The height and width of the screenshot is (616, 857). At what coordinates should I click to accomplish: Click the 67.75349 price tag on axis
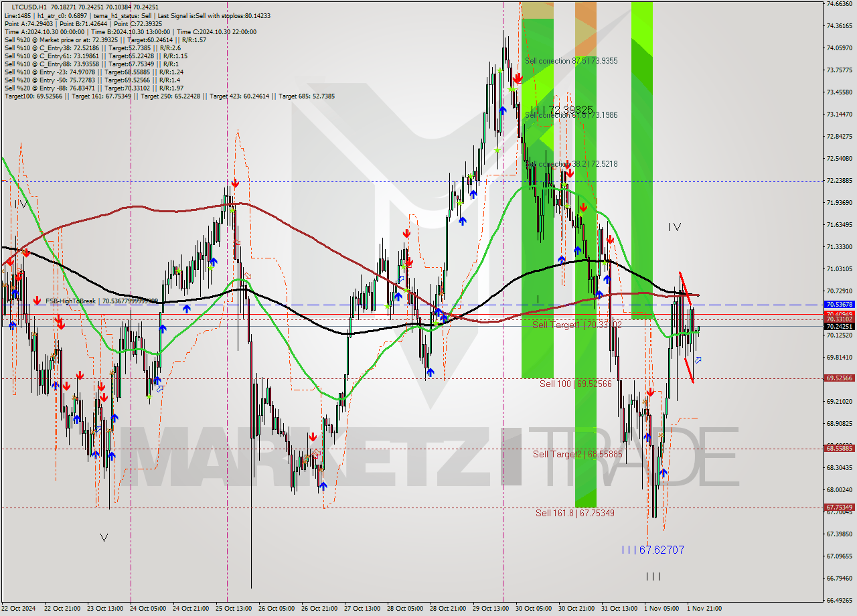[x=839, y=507]
